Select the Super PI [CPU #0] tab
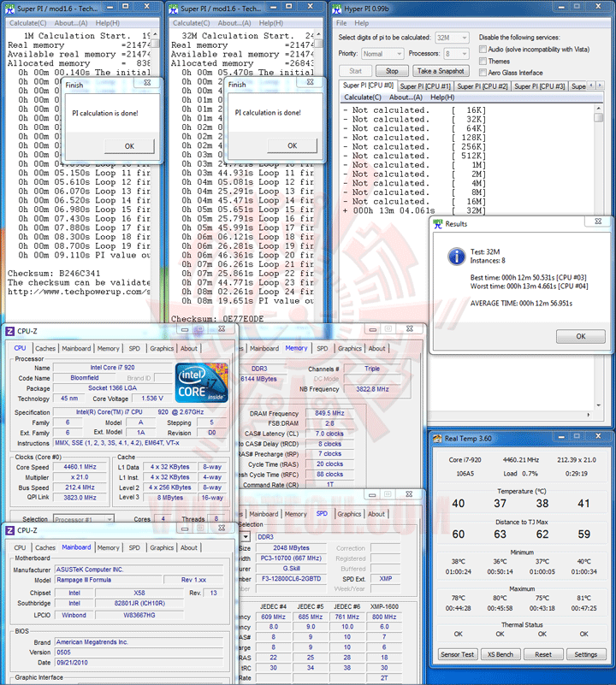Image resolution: width=616 pixels, height=685 pixels. pos(368,86)
